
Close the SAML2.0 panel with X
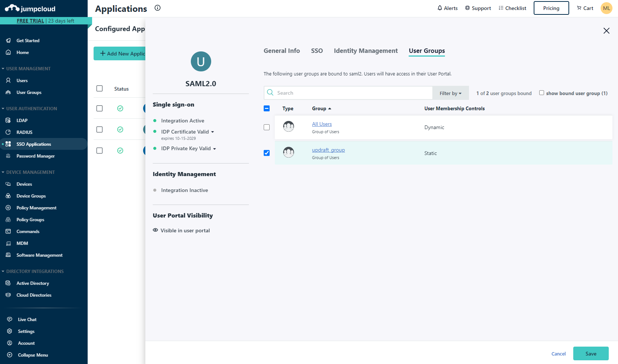pos(606,31)
